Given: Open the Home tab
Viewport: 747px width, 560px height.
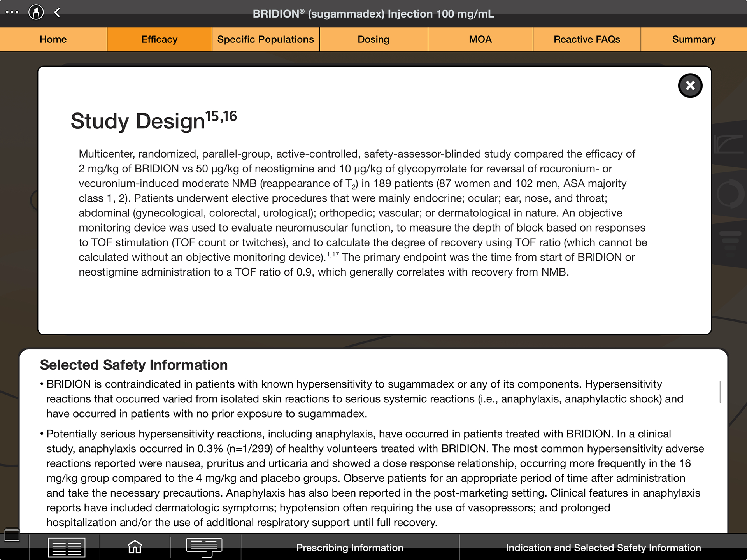Looking at the screenshot, I should (x=53, y=39).
